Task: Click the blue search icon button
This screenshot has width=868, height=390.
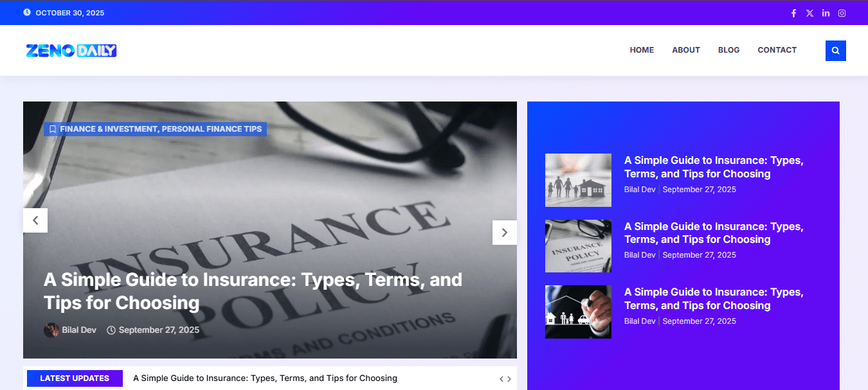Action: (x=835, y=51)
